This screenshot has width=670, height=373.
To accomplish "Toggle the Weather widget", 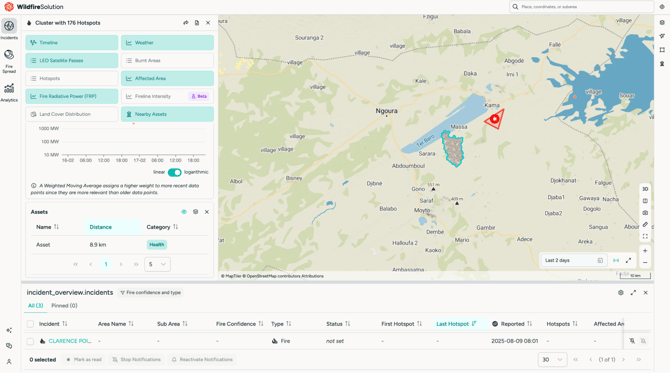I will (168, 43).
